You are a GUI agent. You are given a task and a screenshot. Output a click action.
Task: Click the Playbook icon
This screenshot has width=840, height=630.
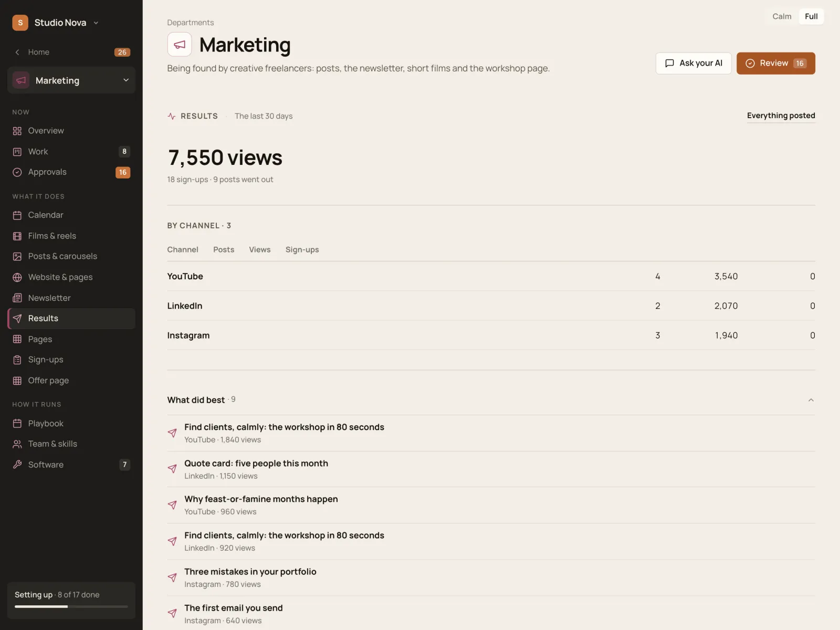[17, 424]
